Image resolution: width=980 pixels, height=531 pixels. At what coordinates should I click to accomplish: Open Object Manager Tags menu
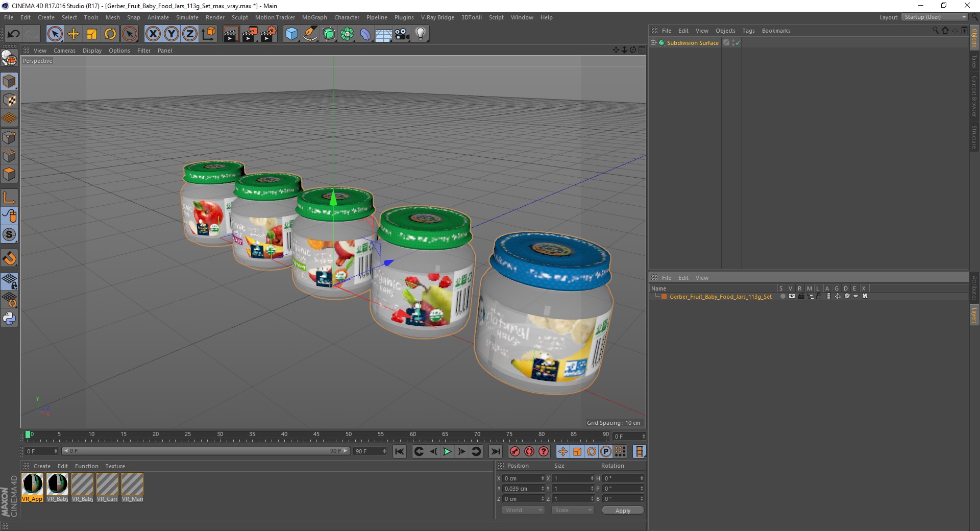pyautogui.click(x=748, y=31)
